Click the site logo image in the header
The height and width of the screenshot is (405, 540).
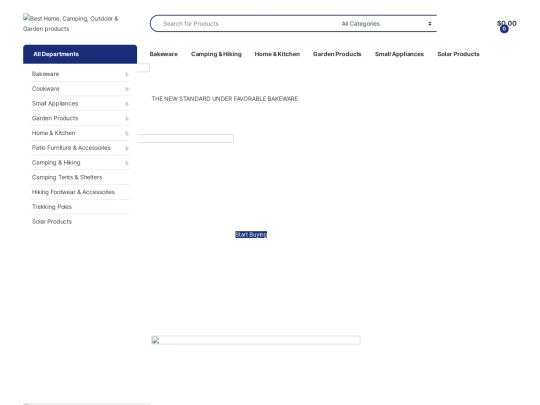[x=71, y=23]
